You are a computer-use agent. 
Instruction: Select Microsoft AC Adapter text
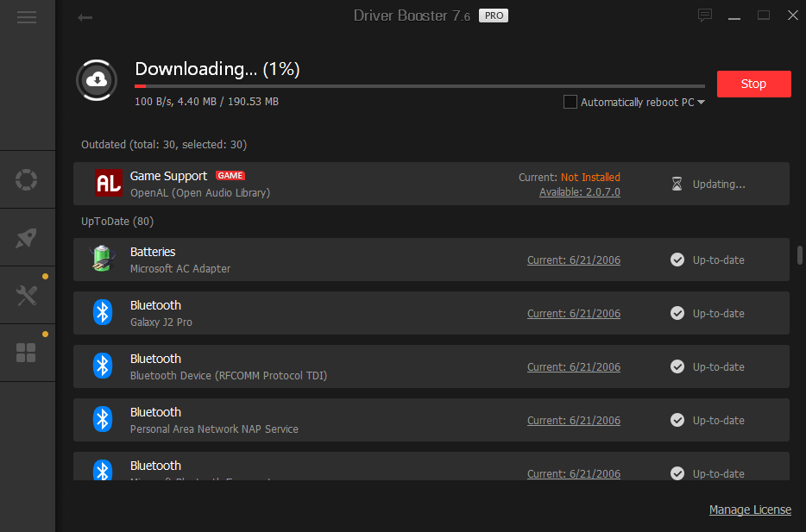click(x=179, y=268)
